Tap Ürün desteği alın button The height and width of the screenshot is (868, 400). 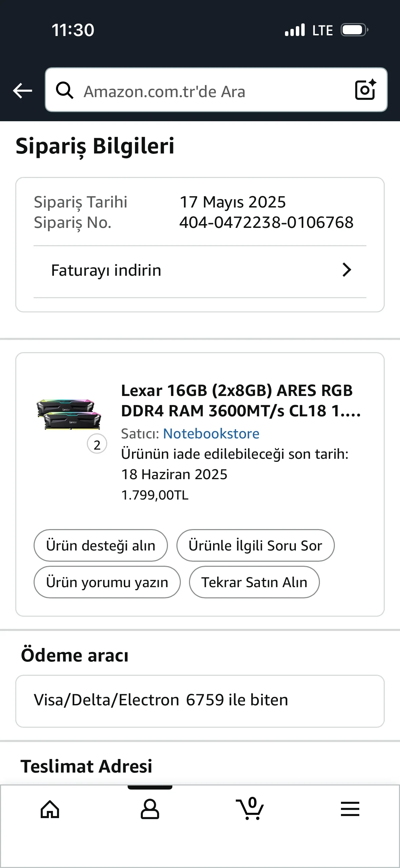pos(100,545)
